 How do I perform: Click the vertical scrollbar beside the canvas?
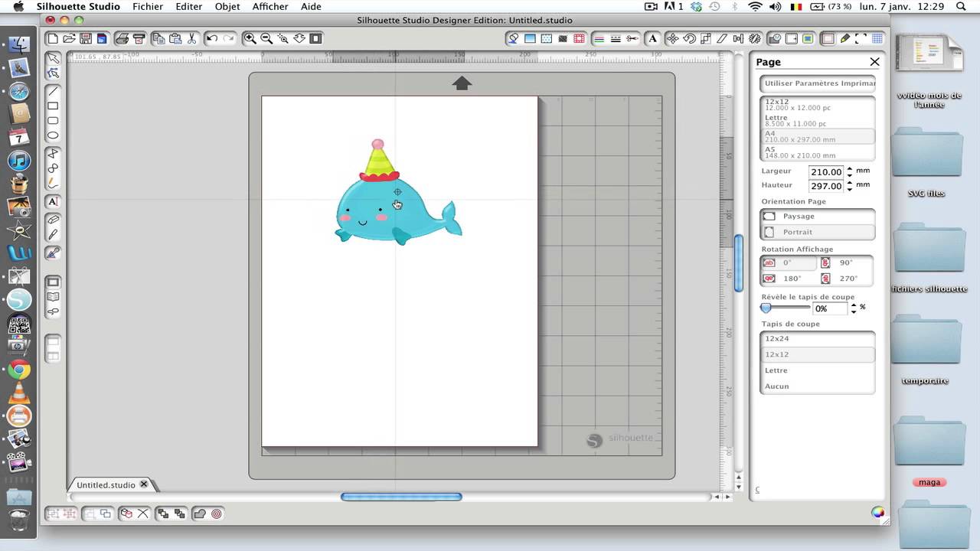coord(739,263)
